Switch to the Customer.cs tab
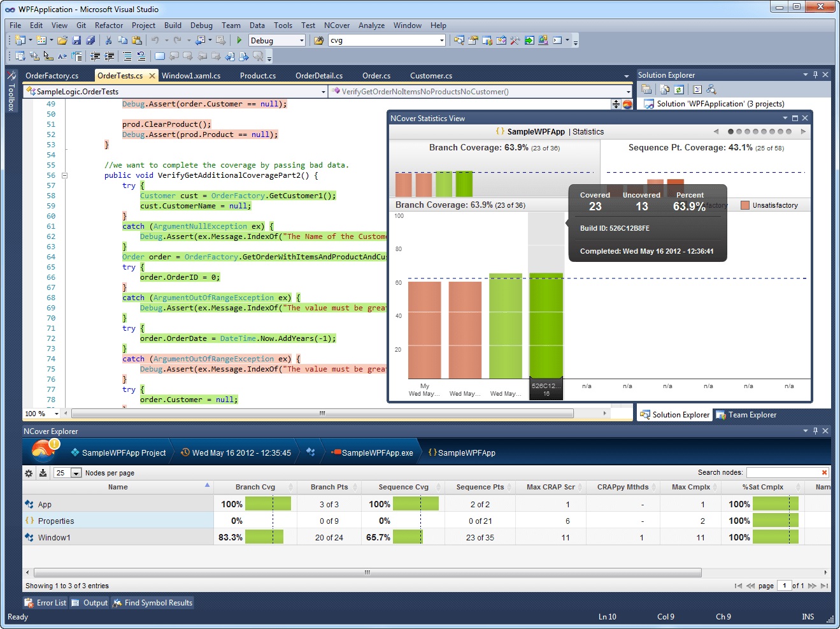The image size is (840, 629). [431, 75]
